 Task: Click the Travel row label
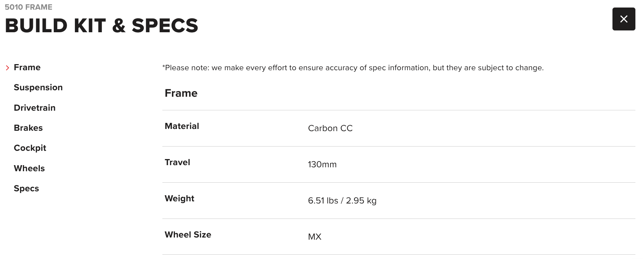coord(177,162)
